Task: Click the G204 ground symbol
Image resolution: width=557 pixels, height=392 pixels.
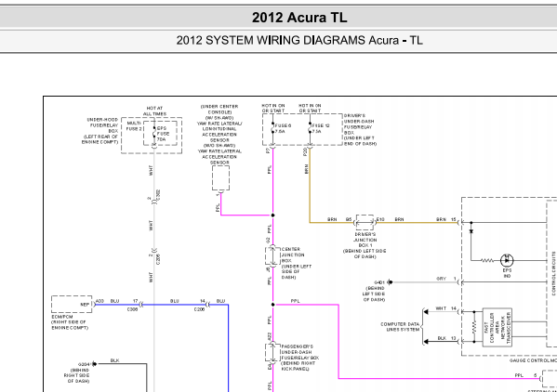Action: pyautogui.click(x=95, y=364)
